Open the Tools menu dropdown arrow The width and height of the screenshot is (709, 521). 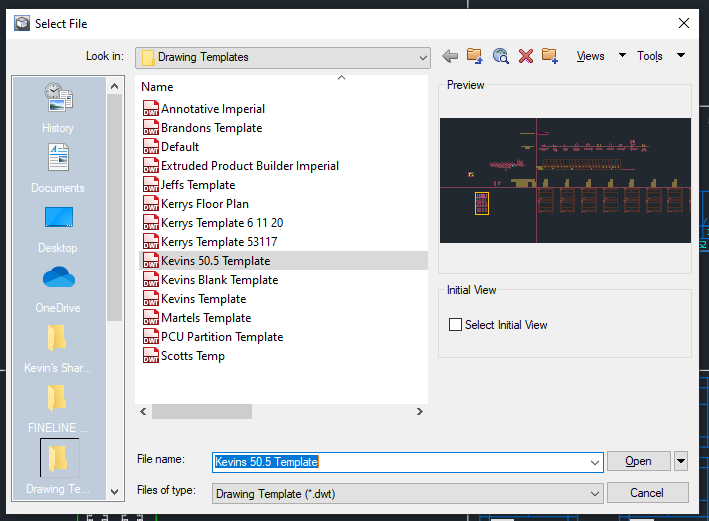point(681,55)
